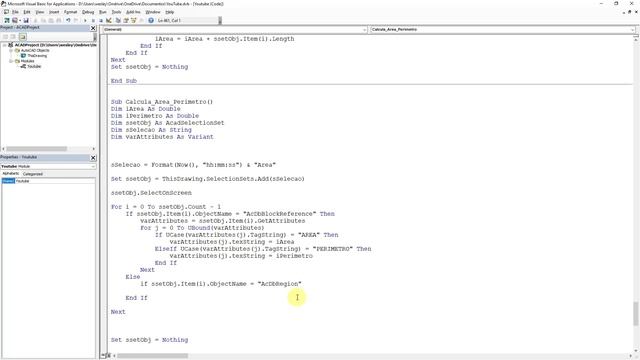Open the Insert Module dropdown arrow
This screenshot has height=360, width=640.
[x=20, y=20]
